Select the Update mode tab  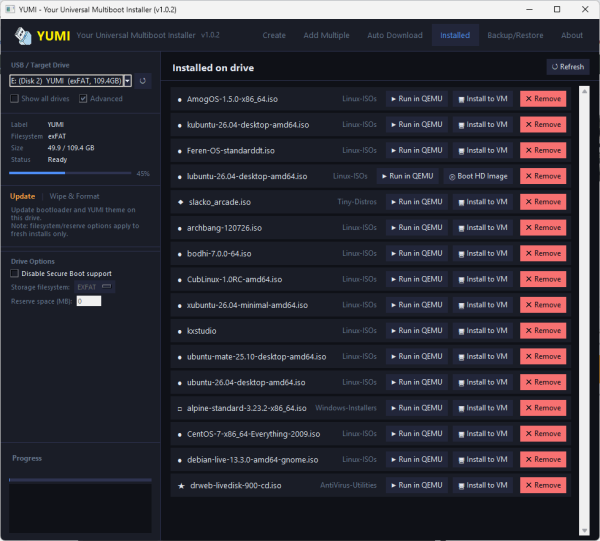[x=23, y=196]
